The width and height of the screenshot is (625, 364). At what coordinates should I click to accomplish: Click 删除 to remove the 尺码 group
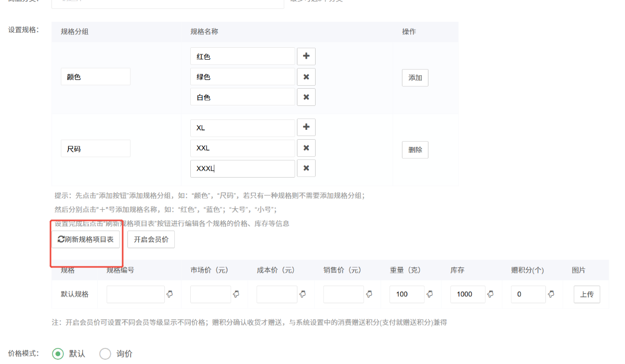click(x=415, y=150)
